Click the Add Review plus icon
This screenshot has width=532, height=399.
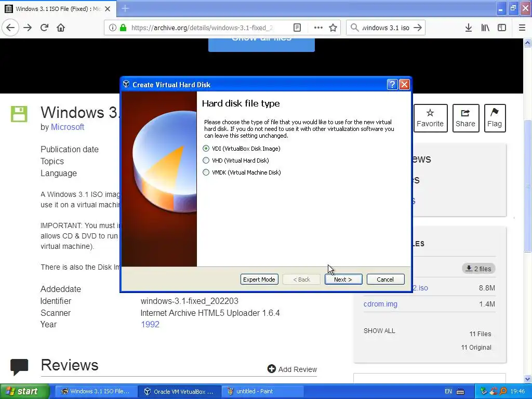pyautogui.click(x=271, y=369)
